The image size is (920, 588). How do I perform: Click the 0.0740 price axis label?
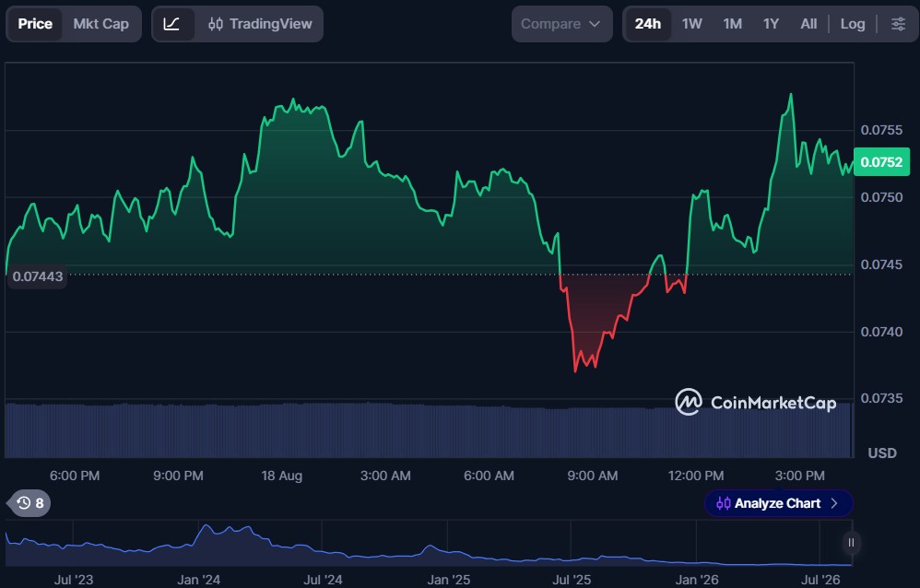pyautogui.click(x=881, y=332)
